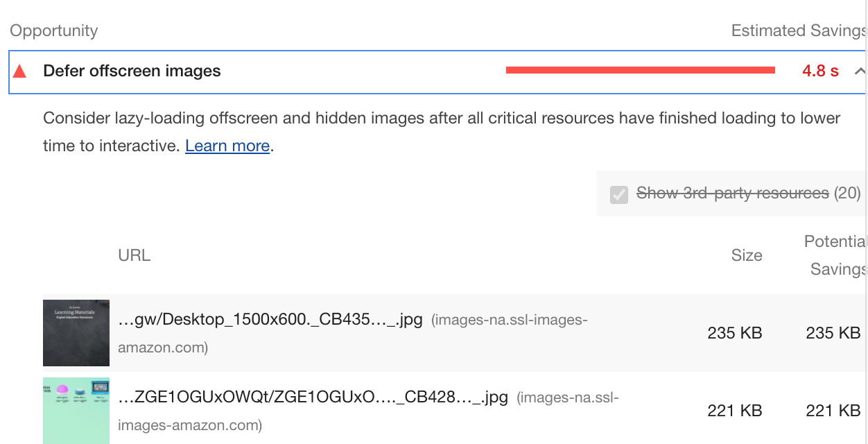Click the Show 3rd-party resources label text
The width and height of the screenshot is (868, 444).
point(733,193)
